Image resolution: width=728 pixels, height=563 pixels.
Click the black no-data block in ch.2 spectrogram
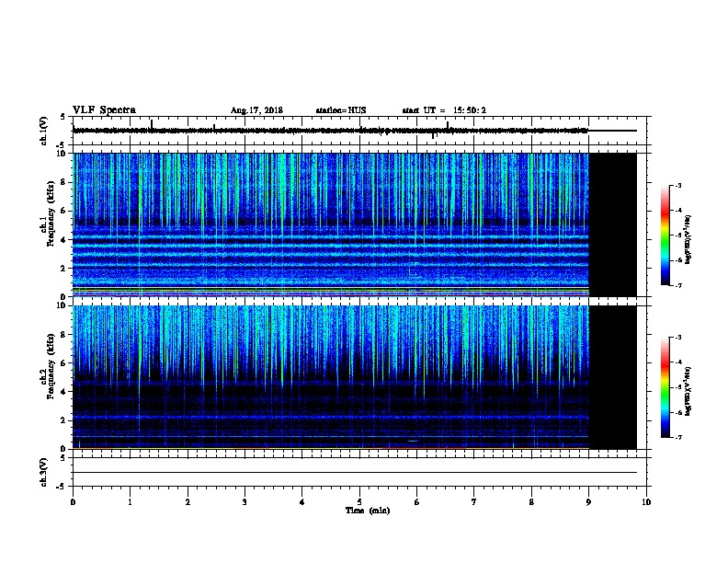(x=612, y=377)
